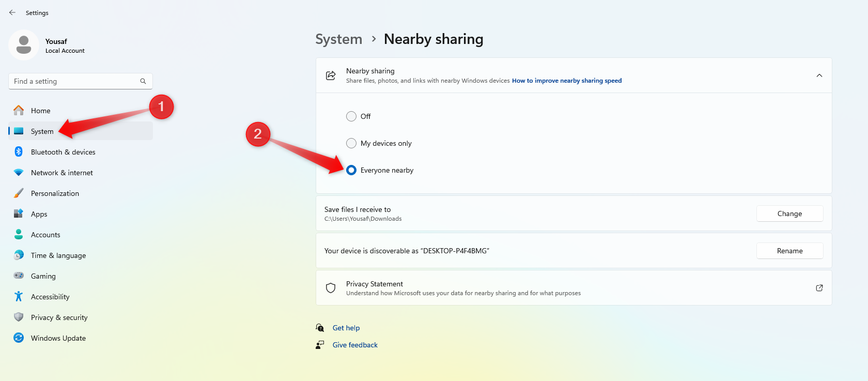Click System in the breadcrumb

pyautogui.click(x=339, y=39)
